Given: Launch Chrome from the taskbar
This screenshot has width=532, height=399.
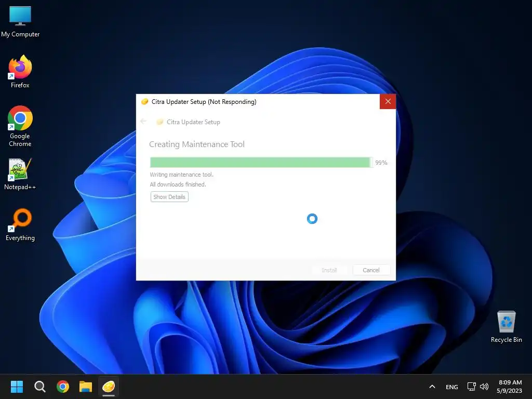Looking at the screenshot, I should (63, 387).
